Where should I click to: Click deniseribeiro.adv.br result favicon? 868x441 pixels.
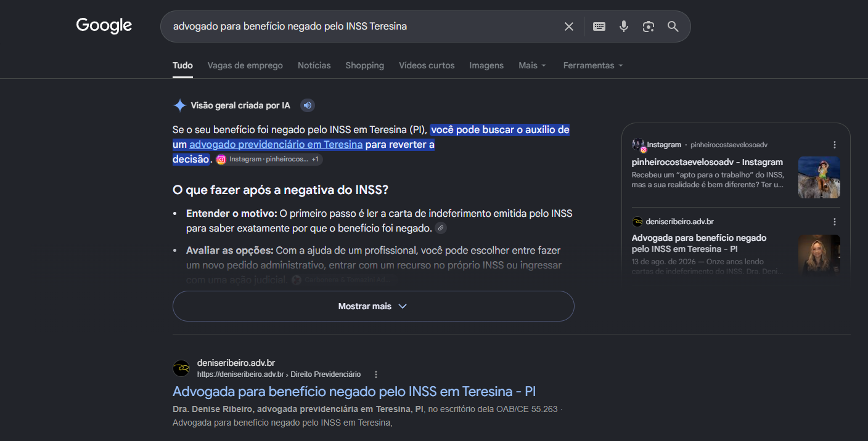(181, 368)
